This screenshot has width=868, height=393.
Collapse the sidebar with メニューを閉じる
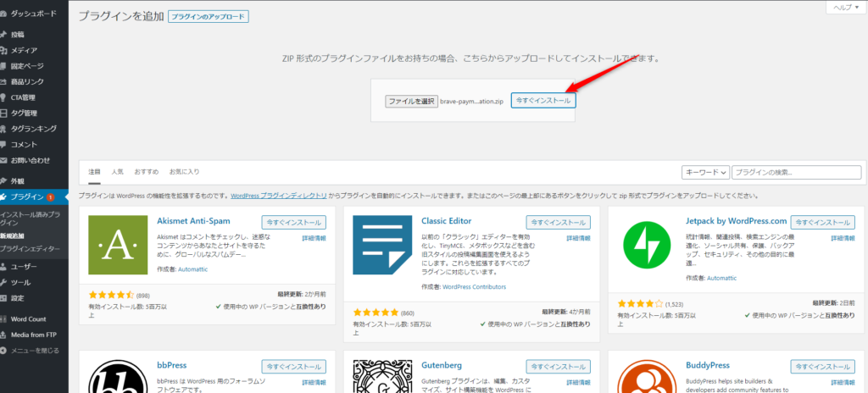pos(34,350)
